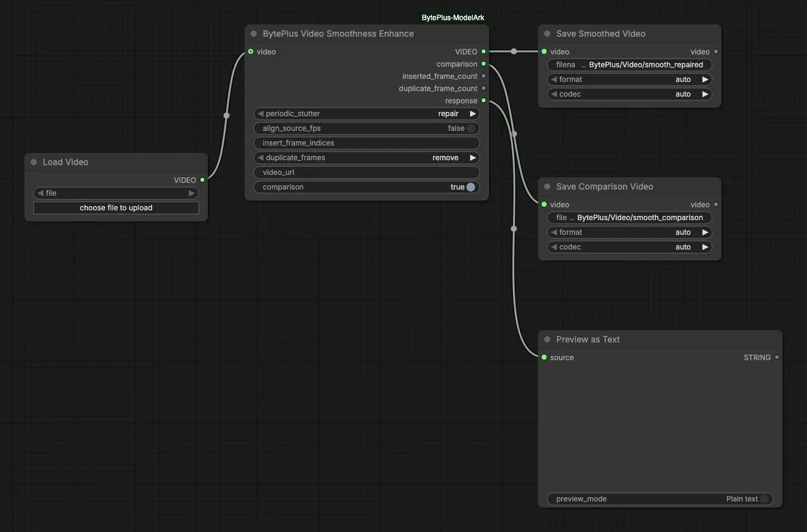807x532 pixels.
Task: Collapse the Preview as Text node dot
Action: pos(547,339)
